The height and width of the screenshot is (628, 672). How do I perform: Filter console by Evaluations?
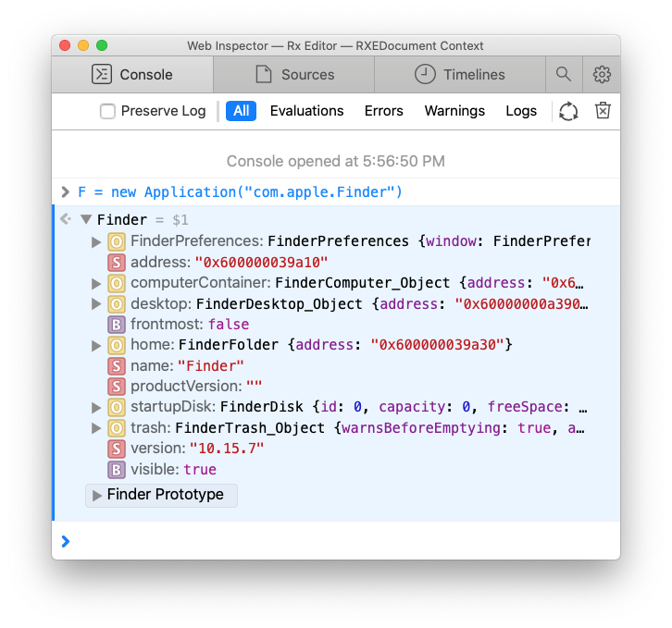click(x=307, y=111)
